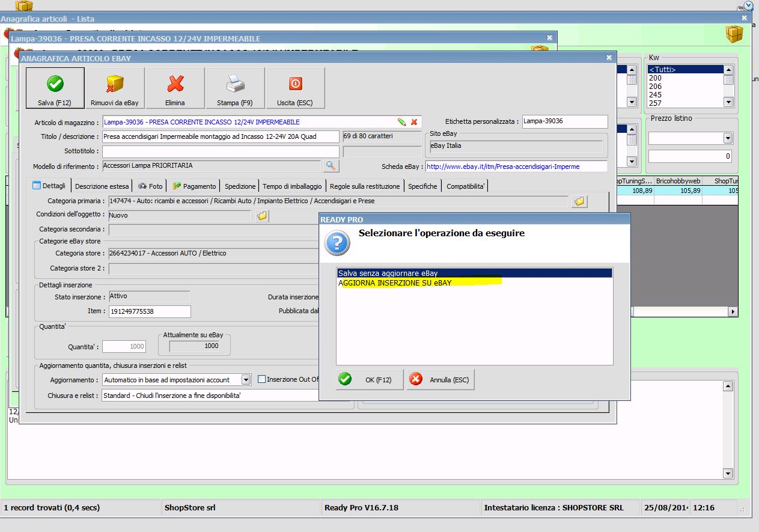
Task: Select 200 in the Kw list
Action: click(x=685, y=78)
